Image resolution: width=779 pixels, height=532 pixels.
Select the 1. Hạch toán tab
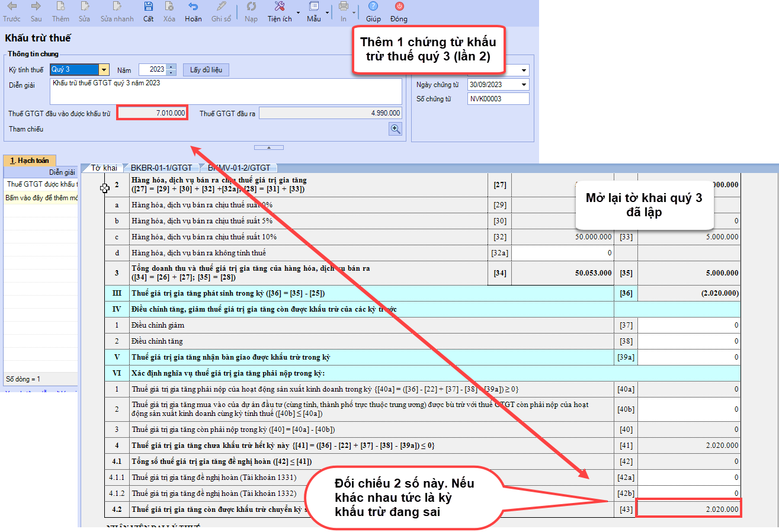[30, 161]
